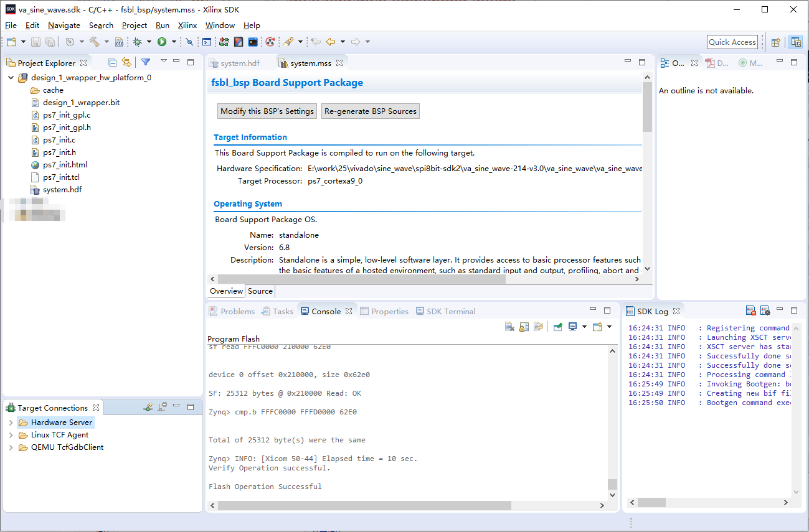Click the Program Flash 010 icon

[x=119, y=42]
